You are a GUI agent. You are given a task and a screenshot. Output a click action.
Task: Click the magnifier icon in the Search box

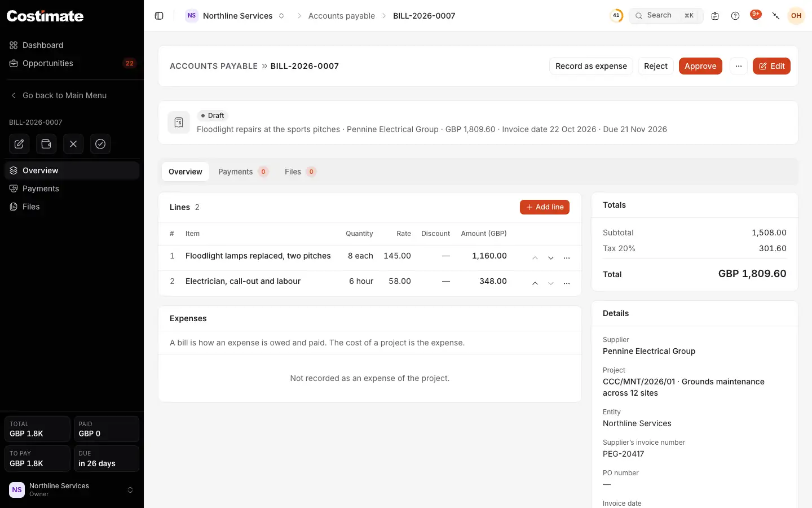pos(639,16)
